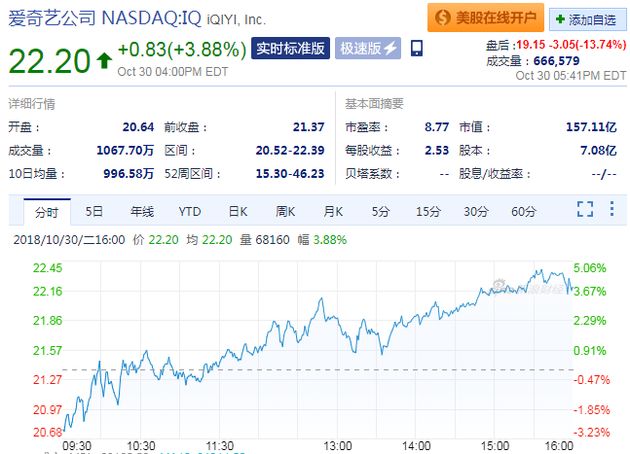Switch to 实时标准版 mode
Screen dimensions: 630x454
pos(290,48)
